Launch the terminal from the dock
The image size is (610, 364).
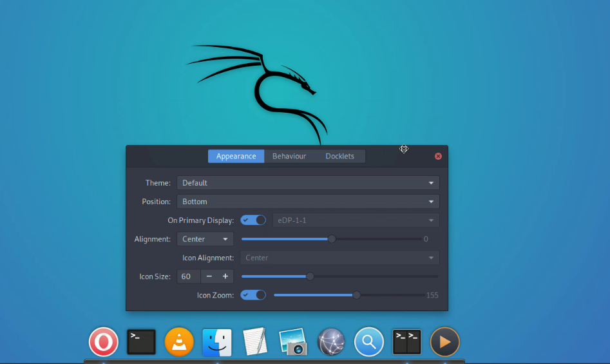pos(141,342)
